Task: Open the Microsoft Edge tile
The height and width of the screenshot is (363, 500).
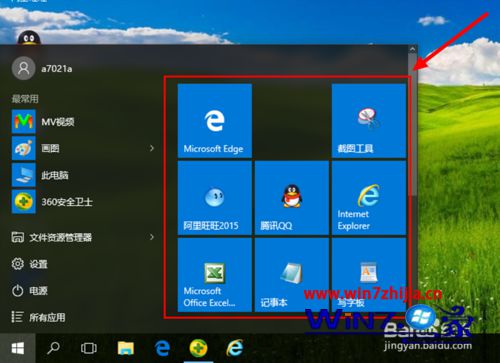Action: (215, 120)
